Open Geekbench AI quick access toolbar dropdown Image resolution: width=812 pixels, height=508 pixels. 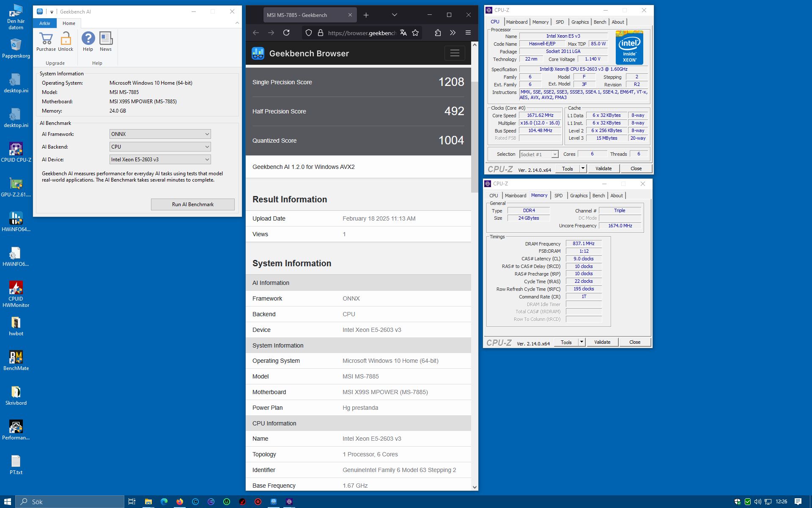pyautogui.click(x=52, y=12)
